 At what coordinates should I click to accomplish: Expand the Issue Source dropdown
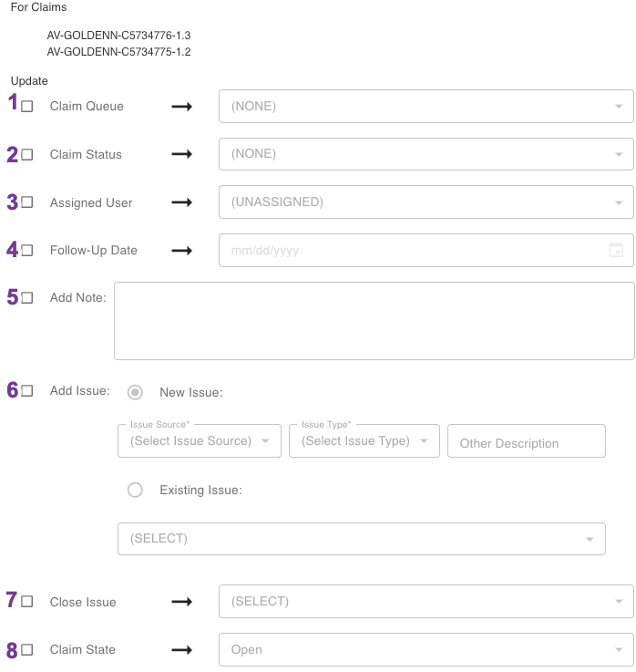pos(200,440)
